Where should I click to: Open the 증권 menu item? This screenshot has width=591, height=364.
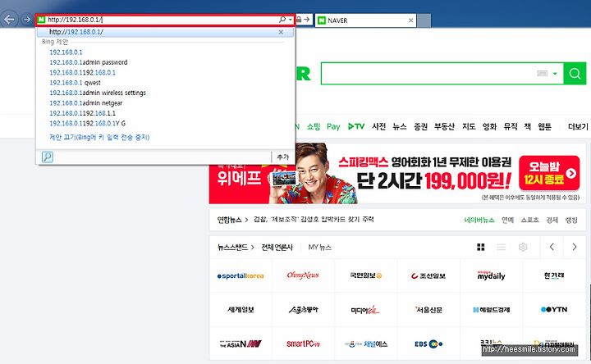pyautogui.click(x=420, y=126)
